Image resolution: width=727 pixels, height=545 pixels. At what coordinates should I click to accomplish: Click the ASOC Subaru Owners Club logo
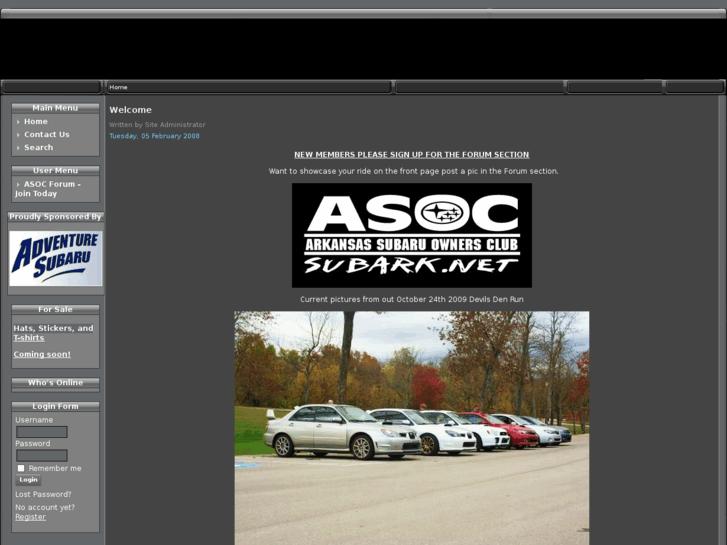(x=411, y=235)
